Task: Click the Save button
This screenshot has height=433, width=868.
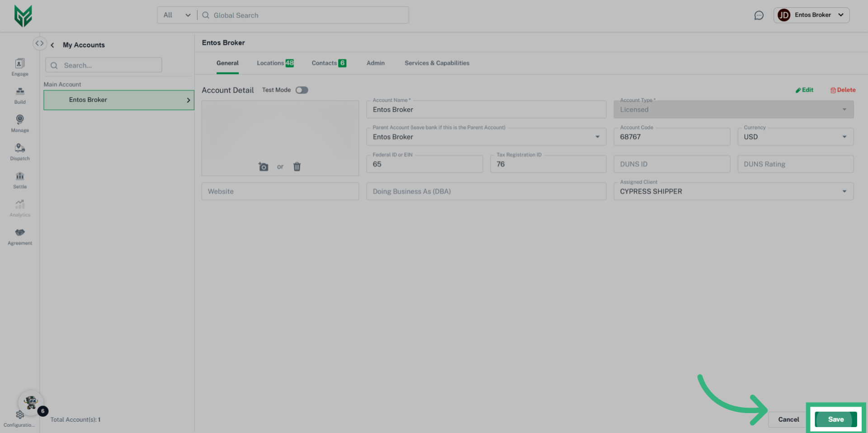Action: 836,419
